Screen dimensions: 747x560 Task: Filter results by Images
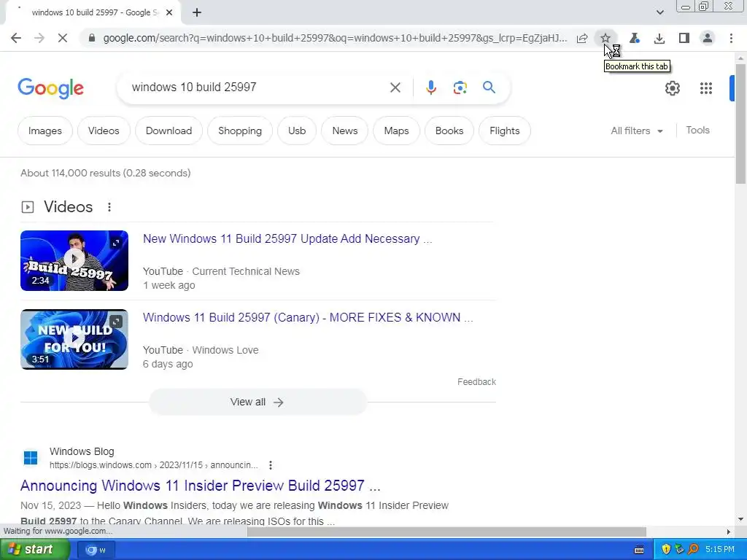(x=44, y=131)
